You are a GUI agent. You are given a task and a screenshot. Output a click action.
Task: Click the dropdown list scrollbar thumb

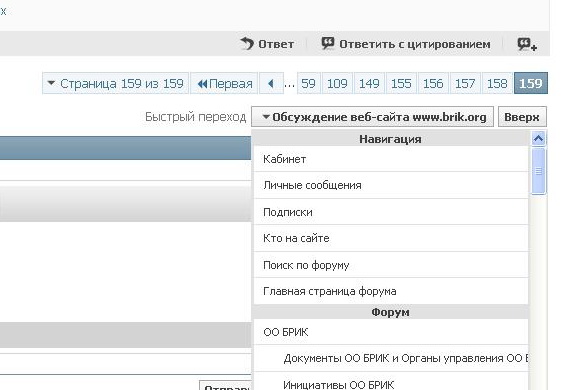(x=538, y=171)
